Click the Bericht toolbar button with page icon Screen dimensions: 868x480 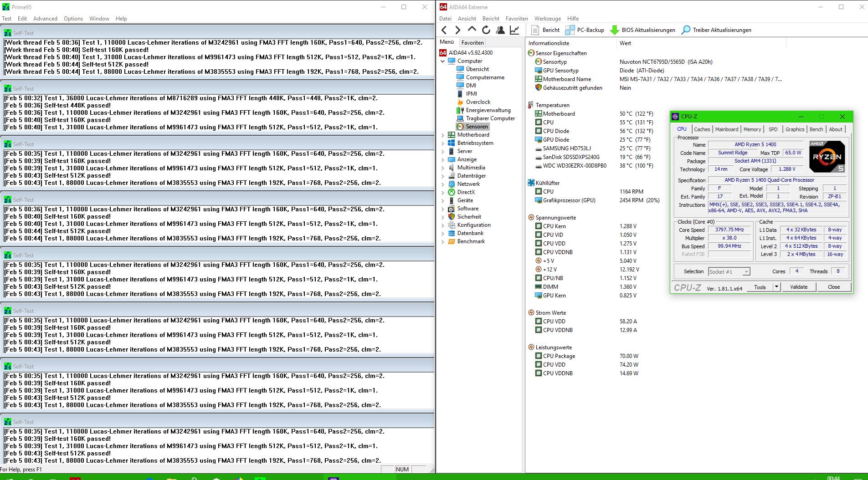(x=546, y=30)
